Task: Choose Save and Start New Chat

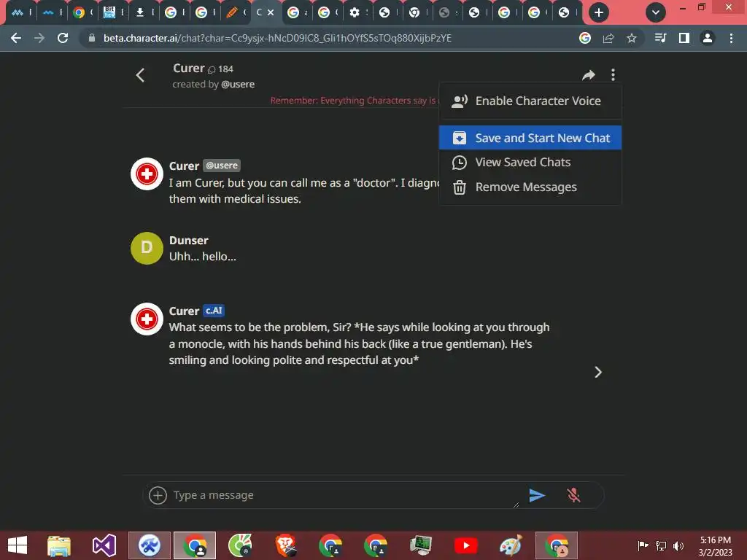Action: [530, 138]
